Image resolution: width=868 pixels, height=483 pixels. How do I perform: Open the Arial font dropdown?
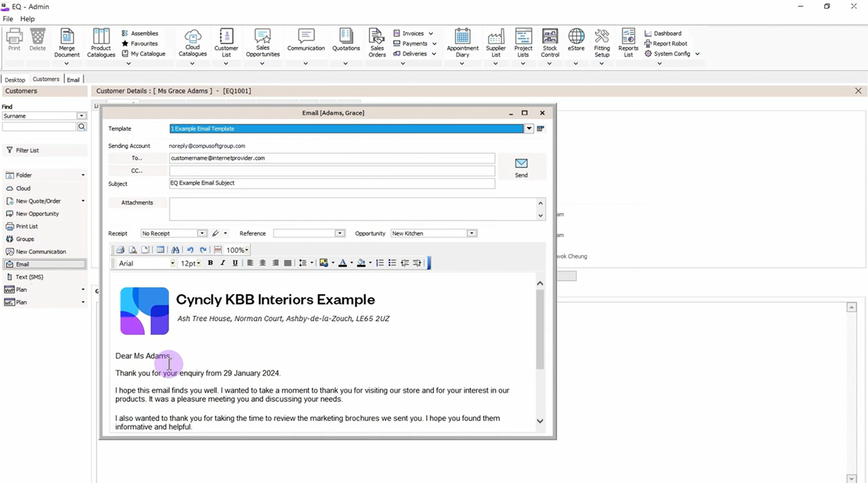point(172,263)
